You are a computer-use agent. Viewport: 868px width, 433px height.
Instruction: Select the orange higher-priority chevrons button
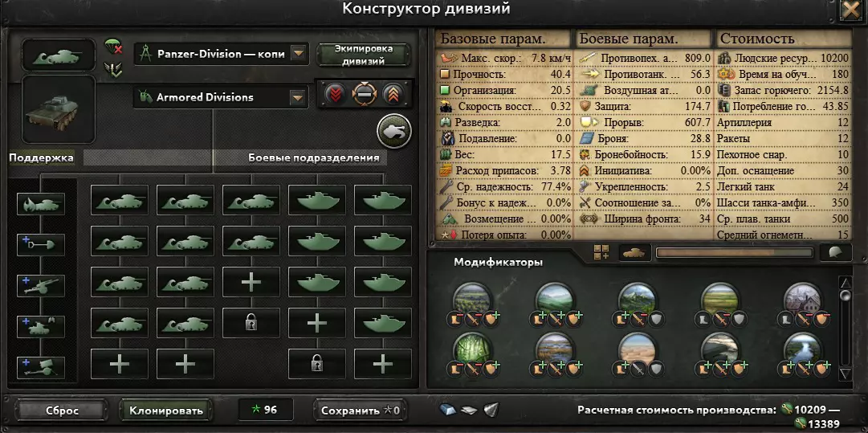coord(393,94)
